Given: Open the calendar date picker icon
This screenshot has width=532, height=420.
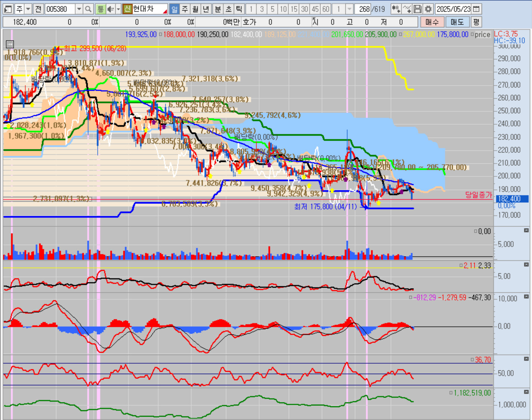Looking at the screenshot, I should (x=476, y=9).
